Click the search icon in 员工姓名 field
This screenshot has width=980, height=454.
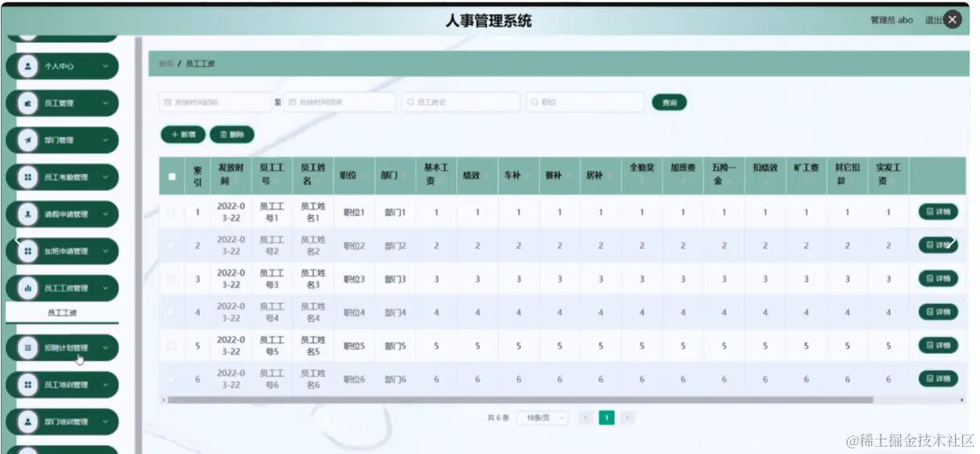(x=411, y=102)
